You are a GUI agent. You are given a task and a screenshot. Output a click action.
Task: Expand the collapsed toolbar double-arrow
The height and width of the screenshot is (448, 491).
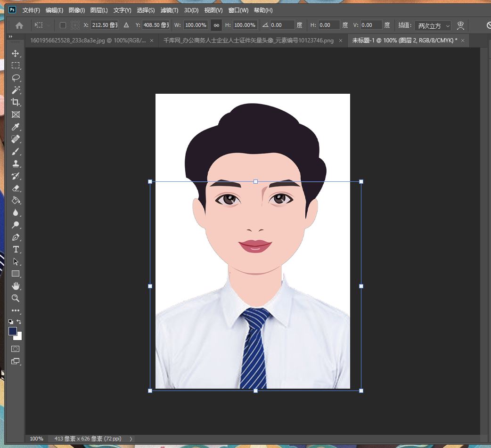[x=10, y=37]
